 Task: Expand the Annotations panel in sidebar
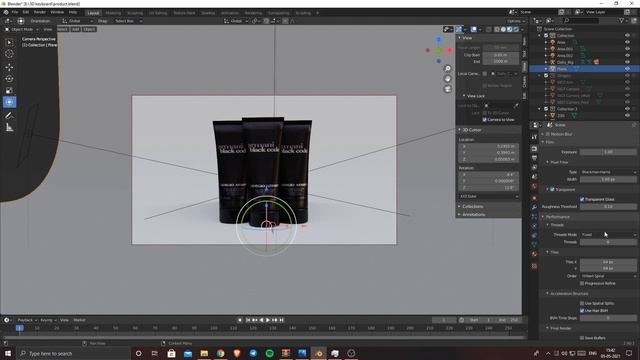[x=473, y=214]
